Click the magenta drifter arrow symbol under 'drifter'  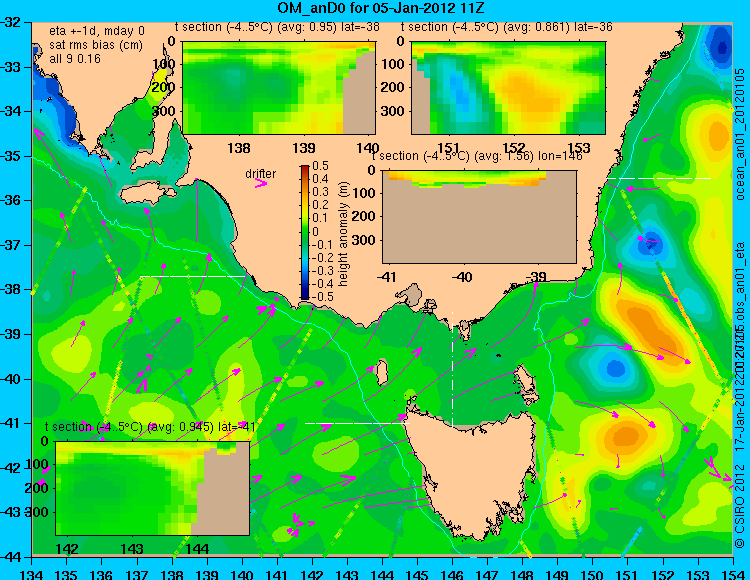pyautogui.click(x=261, y=183)
